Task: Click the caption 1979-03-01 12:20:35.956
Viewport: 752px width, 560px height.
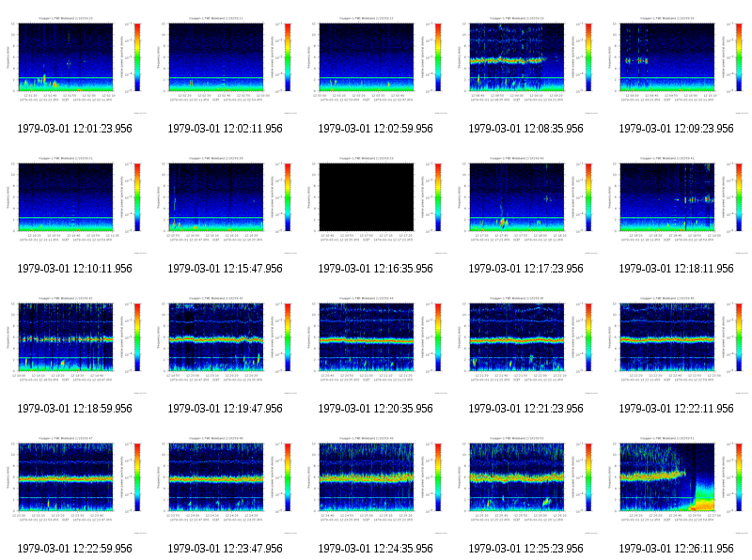Action: coord(375,409)
